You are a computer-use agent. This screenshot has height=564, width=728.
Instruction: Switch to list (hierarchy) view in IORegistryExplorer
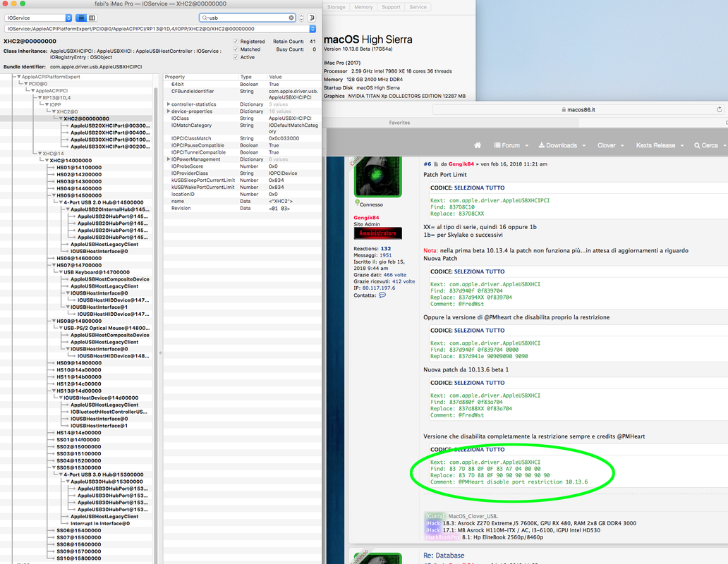[81, 18]
